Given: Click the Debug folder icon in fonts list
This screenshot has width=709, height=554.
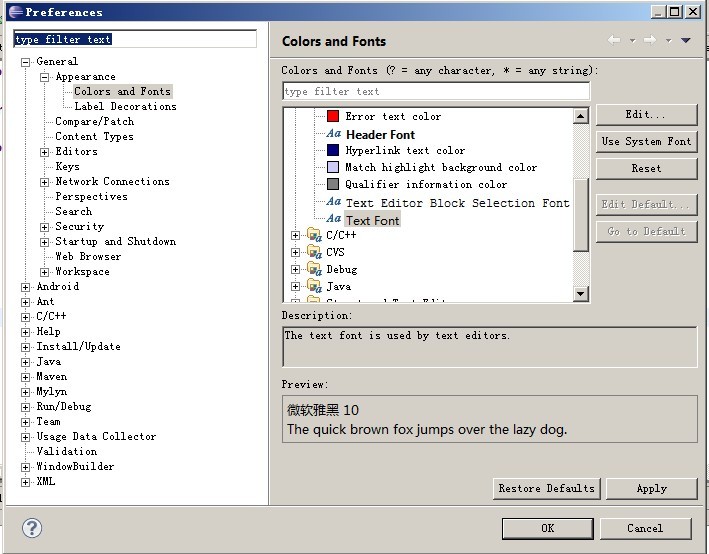Looking at the screenshot, I should [314, 269].
